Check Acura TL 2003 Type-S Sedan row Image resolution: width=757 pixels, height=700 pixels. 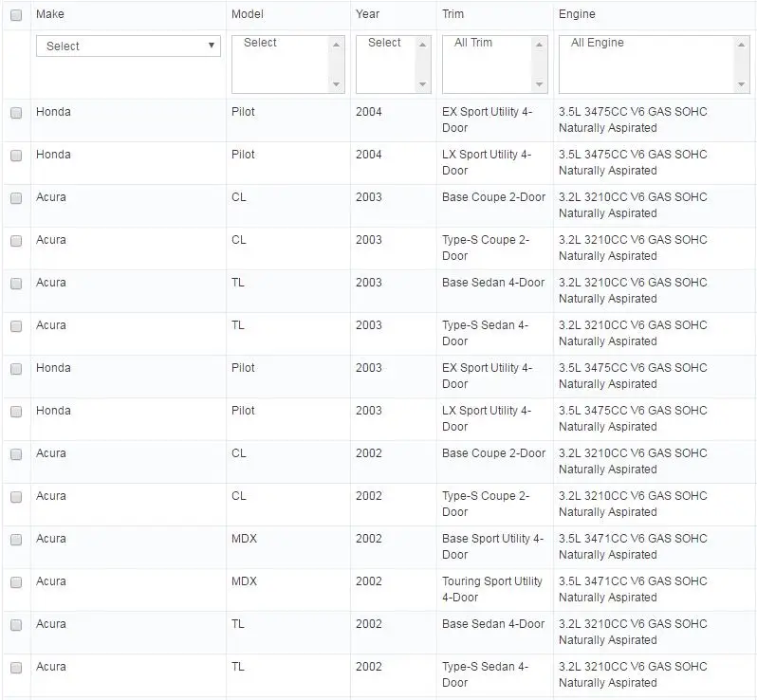(x=16, y=326)
